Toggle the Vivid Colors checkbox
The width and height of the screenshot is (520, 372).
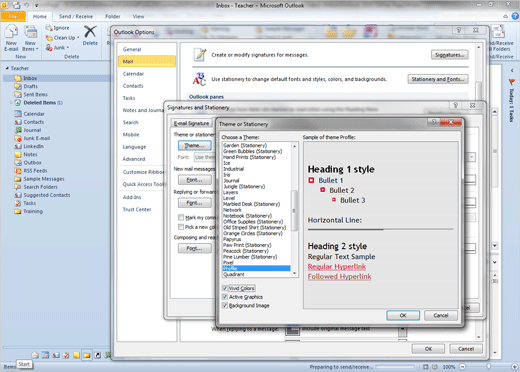tap(225, 288)
